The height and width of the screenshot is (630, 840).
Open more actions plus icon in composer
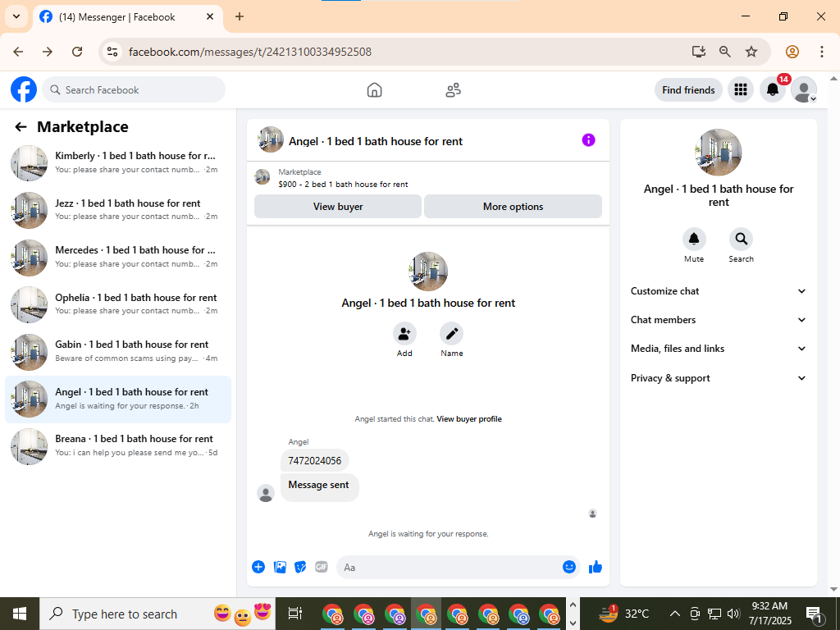tap(258, 567)
